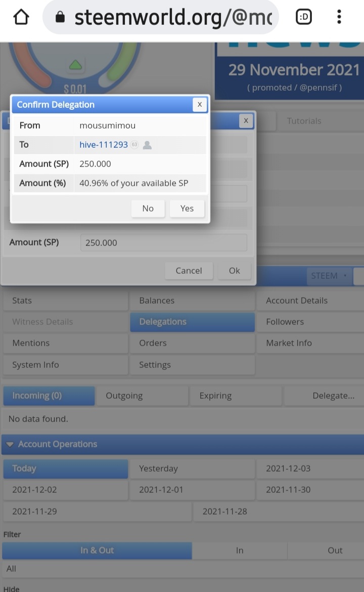Open the browser tab switcher icon
This screenshot has height=592, width=364.
click(x=304, y=17)
